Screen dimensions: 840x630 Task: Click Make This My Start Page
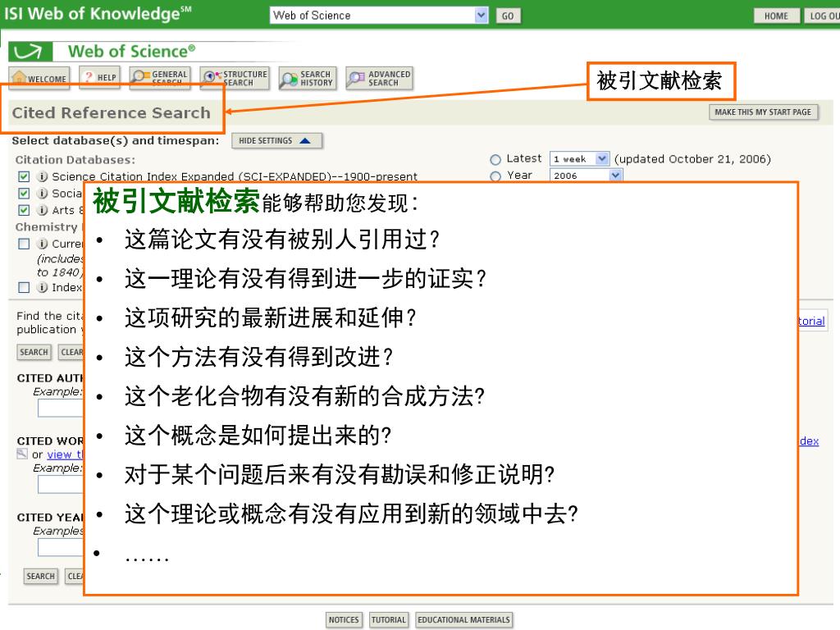pyautogui.click(x=764, y=112)
